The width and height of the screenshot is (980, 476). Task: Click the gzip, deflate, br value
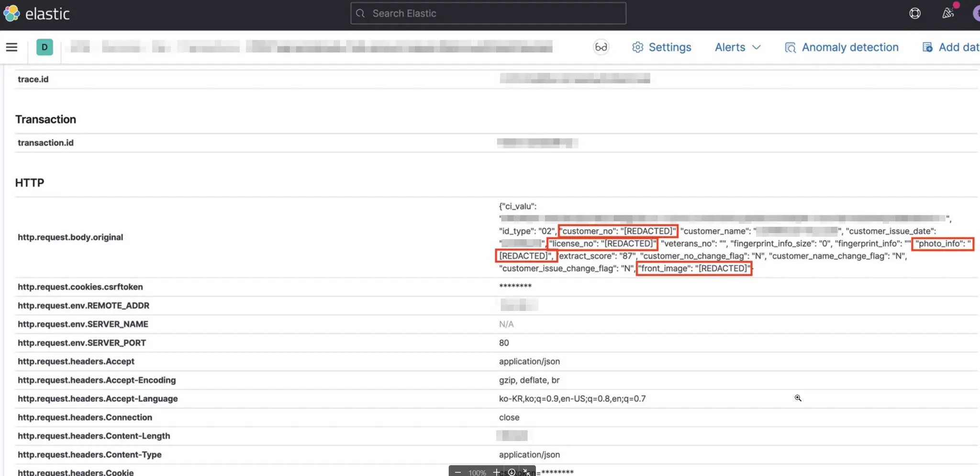point(529,380)
